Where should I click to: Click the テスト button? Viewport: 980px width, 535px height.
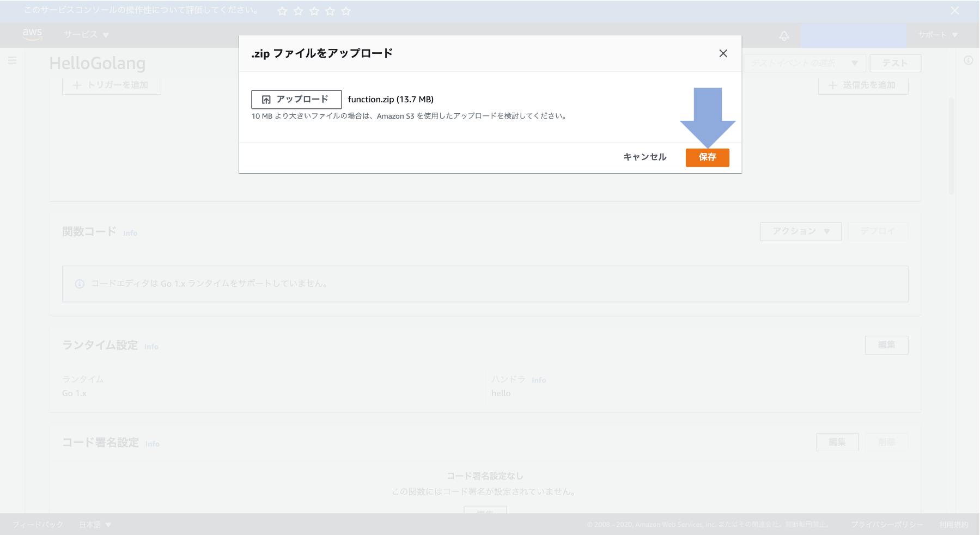click(895, 63)
